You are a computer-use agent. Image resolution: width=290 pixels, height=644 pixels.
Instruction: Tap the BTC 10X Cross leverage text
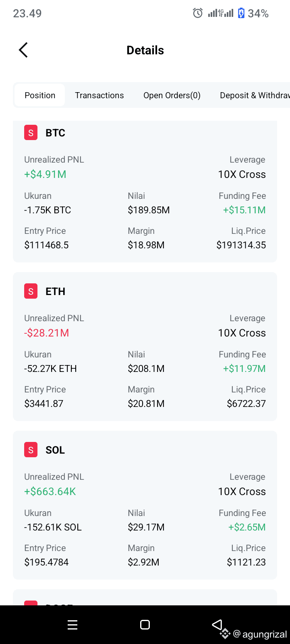242,174
